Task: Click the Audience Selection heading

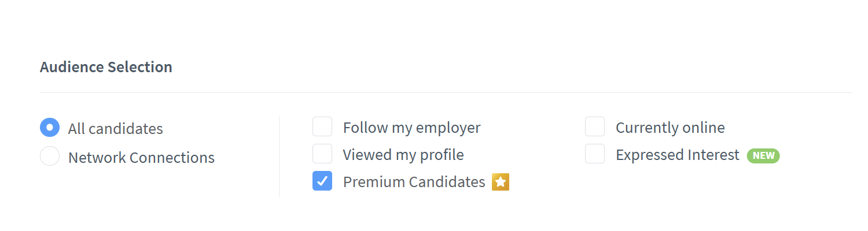Action: (x=106, y=67)
